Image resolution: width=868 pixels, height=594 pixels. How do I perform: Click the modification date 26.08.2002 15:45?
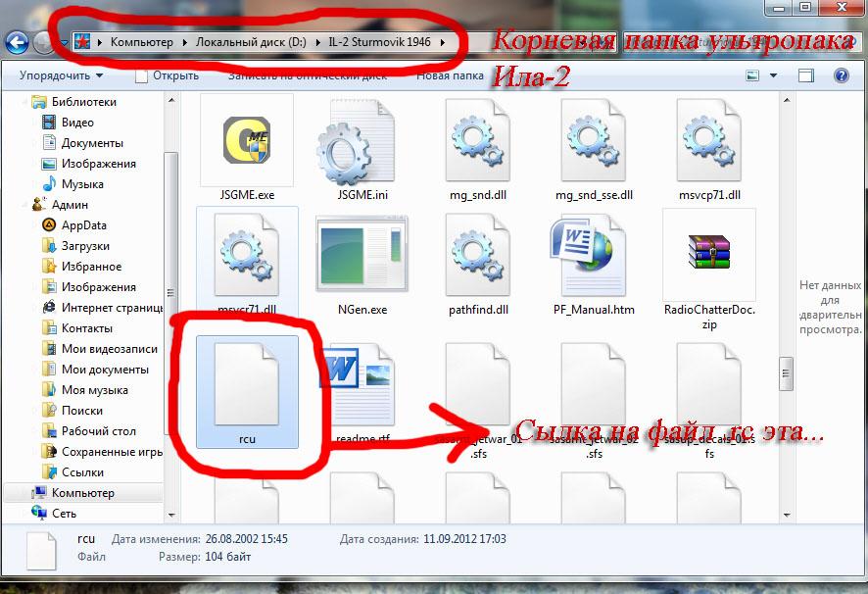click(x=246, y=538)
